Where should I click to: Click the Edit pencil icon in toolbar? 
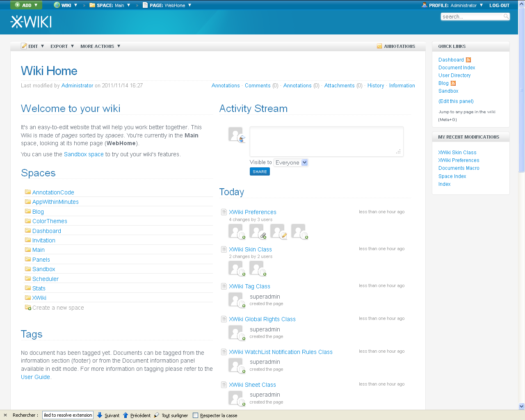pyautogui.click(x=24, y=46)
